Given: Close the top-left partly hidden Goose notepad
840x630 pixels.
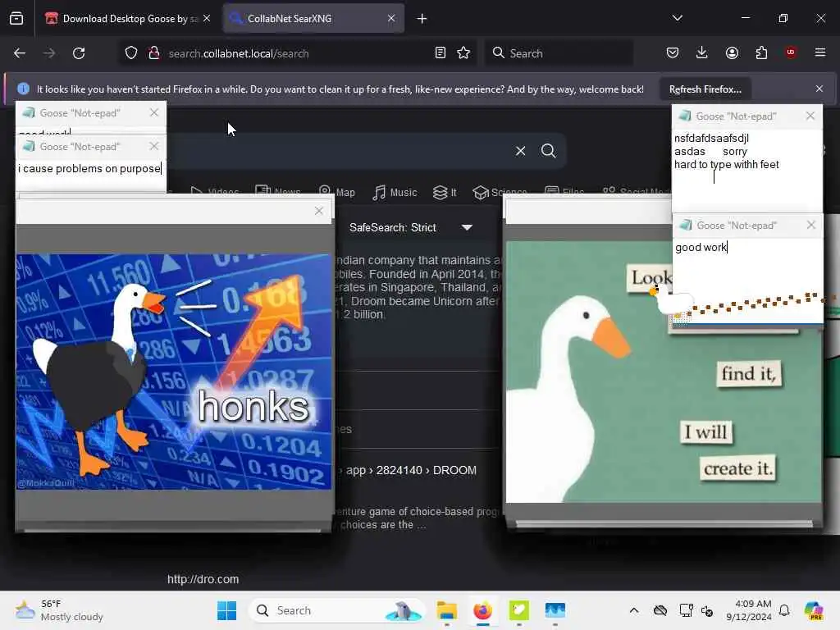Looking at the screenshot, I should [x=154, y=112].
